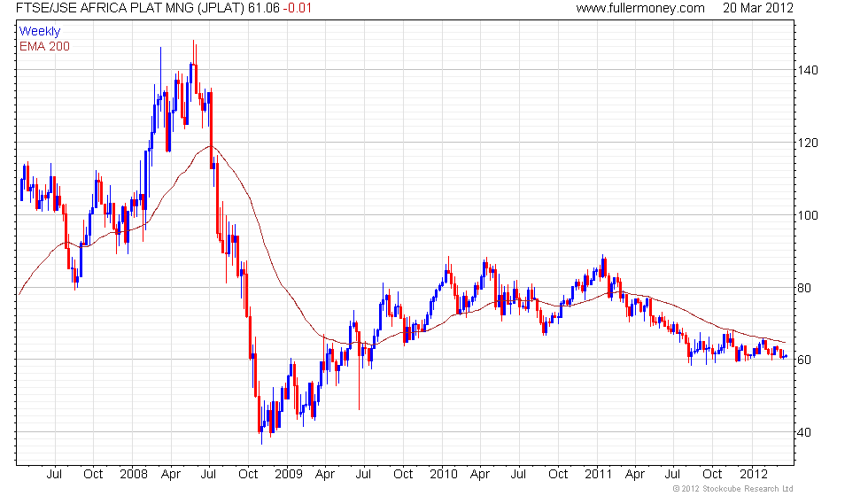Click the first 'Jul' label before 2008
Screen dimensions: 868x496
[x=54, y=475]
